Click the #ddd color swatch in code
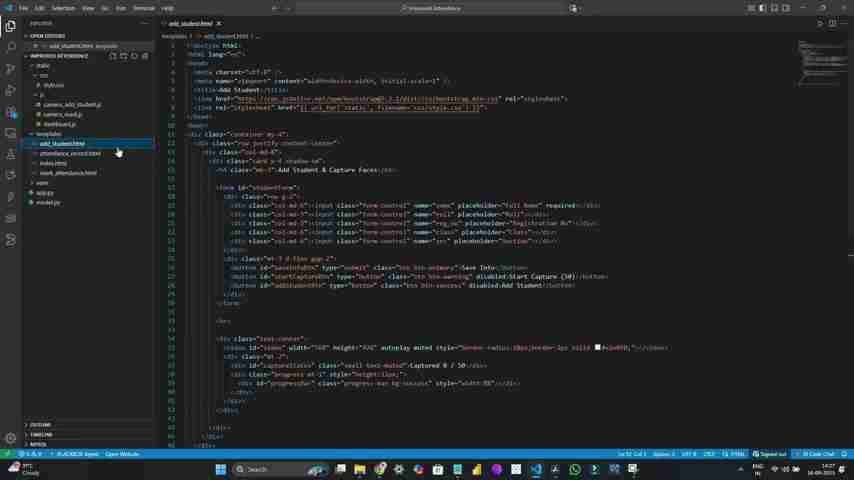 click(597, 348)
